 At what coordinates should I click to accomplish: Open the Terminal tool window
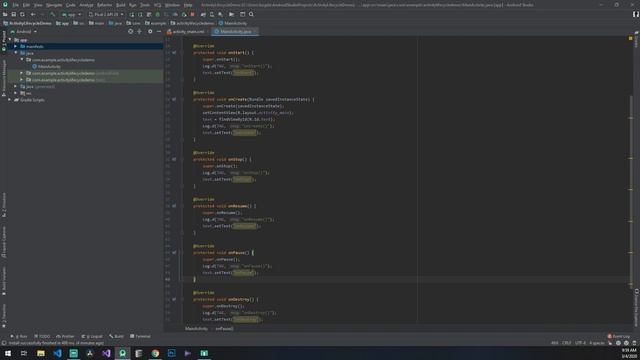coord(140,336)
